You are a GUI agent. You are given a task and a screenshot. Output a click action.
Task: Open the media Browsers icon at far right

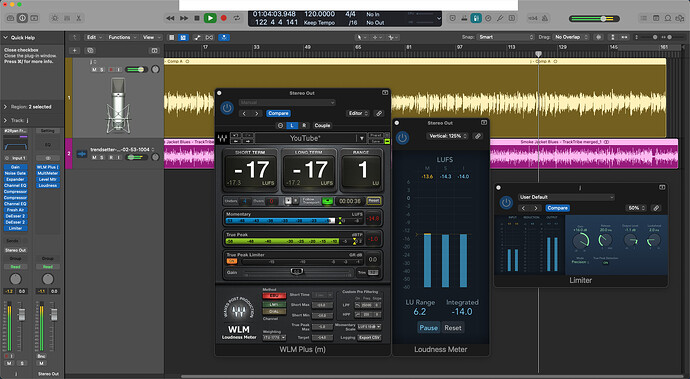pyautogui.click(x=680, y=18)
